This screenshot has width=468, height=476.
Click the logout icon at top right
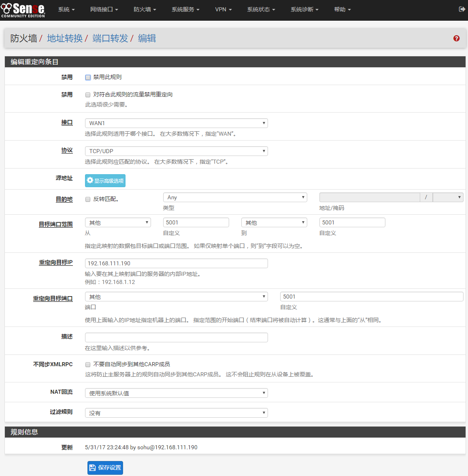[x=462, y=9]
